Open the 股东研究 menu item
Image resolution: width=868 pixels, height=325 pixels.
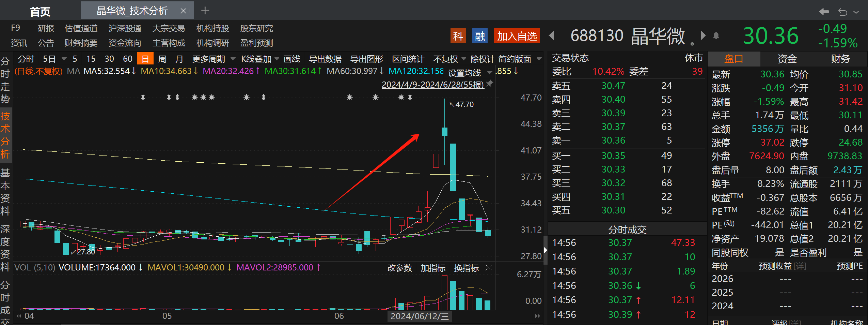(x=257, y=28)
